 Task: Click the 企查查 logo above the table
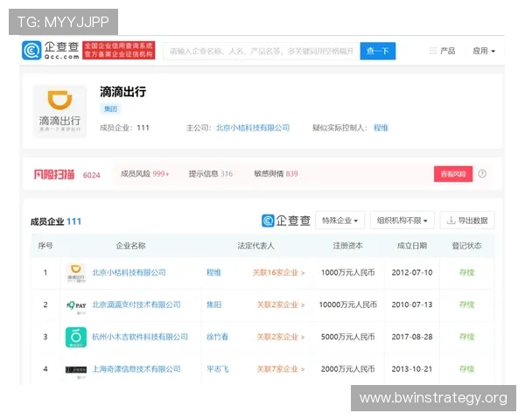click(286, 220)
